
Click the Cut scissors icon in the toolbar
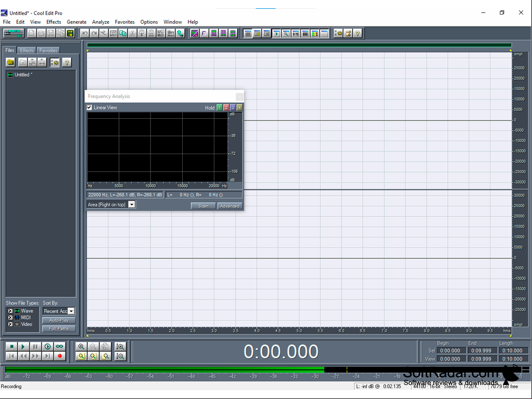point(132,33)
